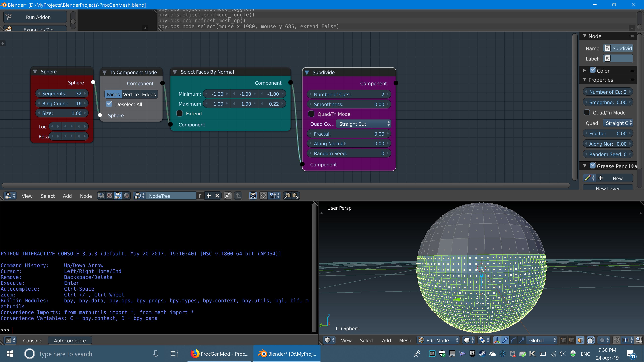644x362 pixels.
Task: Click the compositing nodes icon in node header
Action: (x=118, y=196)
